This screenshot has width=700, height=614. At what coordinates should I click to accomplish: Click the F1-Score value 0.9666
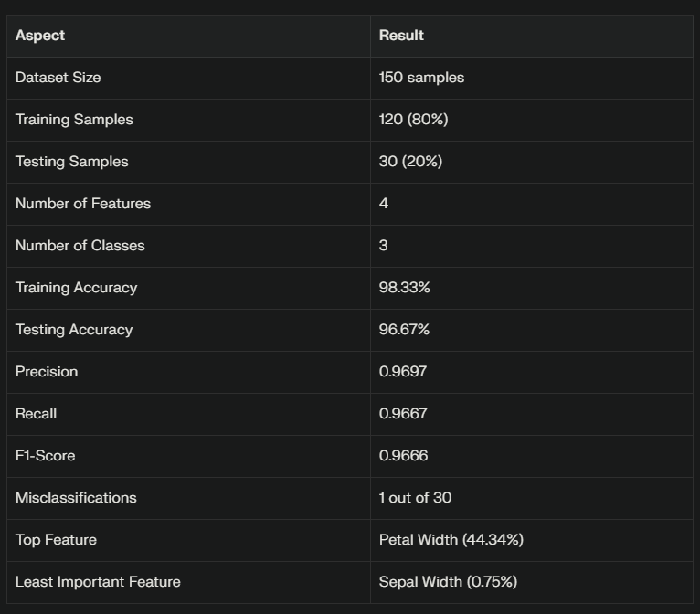pyautogui.click(x=403, y=456)
